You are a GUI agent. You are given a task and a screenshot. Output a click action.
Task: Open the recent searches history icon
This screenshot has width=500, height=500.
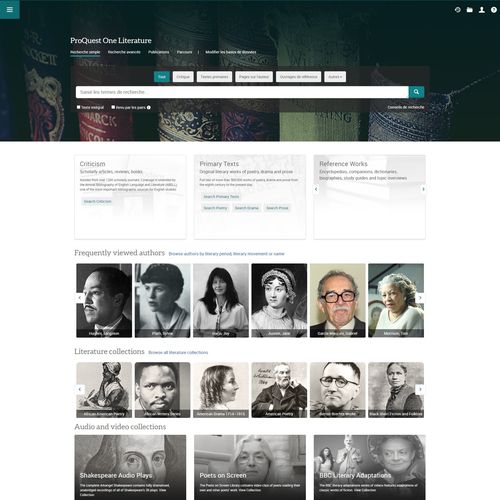point(458,10)
